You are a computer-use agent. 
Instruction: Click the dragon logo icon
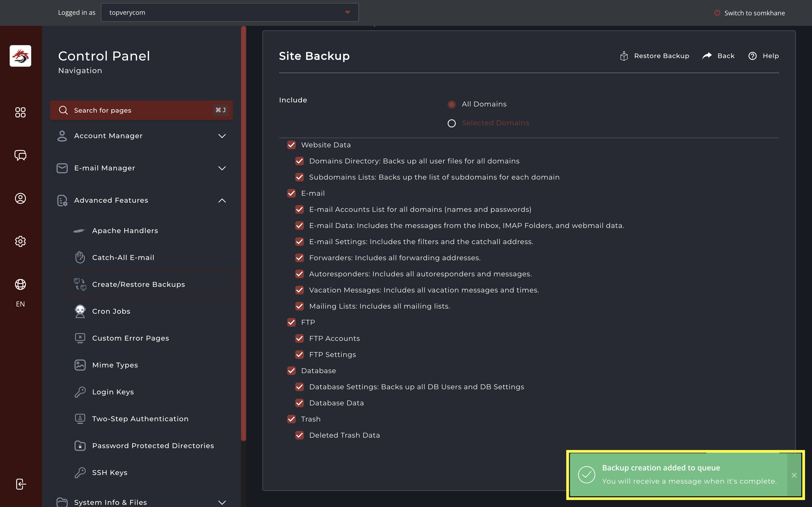click(x=20, y=56)
